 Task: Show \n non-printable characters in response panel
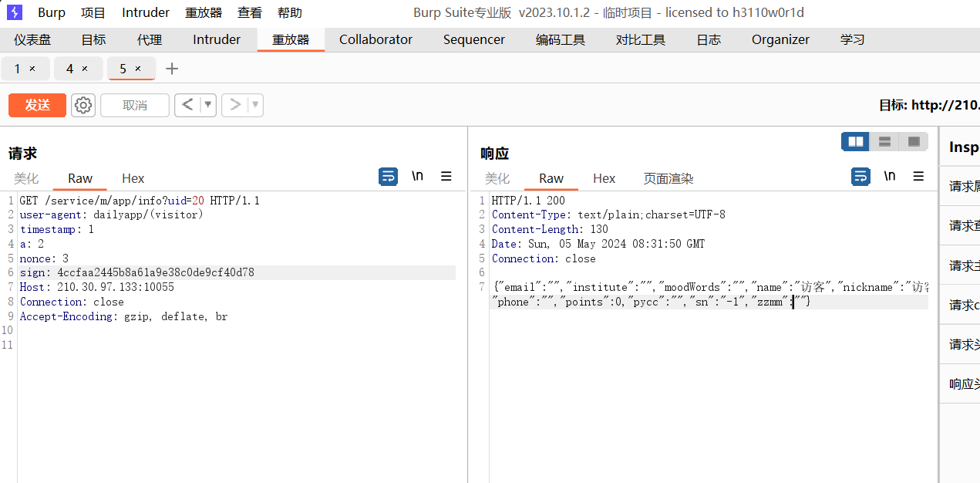[x=890, y=177]
